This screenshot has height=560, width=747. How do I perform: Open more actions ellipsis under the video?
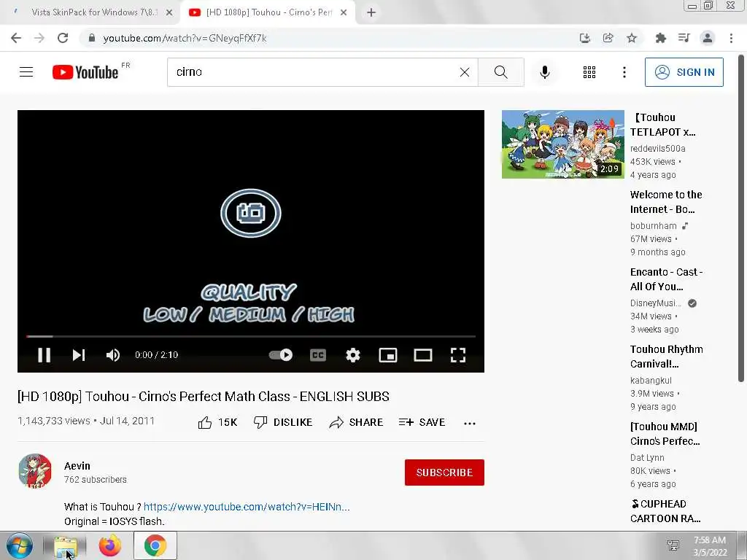(x=470, y=424)
